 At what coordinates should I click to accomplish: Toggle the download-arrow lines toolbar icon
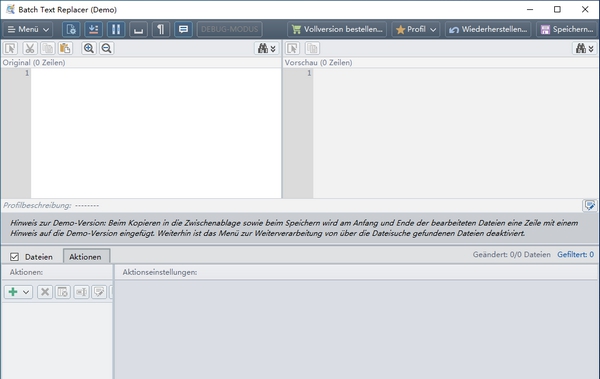tap(93, 29)
